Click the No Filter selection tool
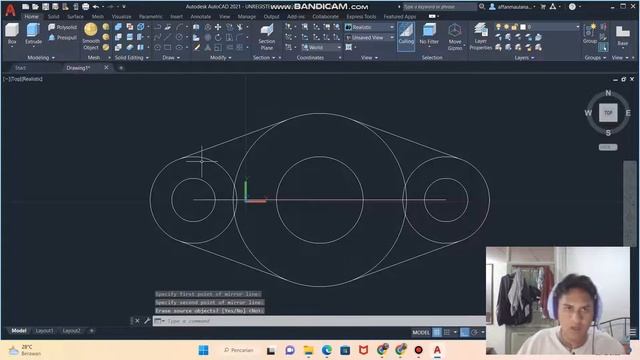 [429, 34]
